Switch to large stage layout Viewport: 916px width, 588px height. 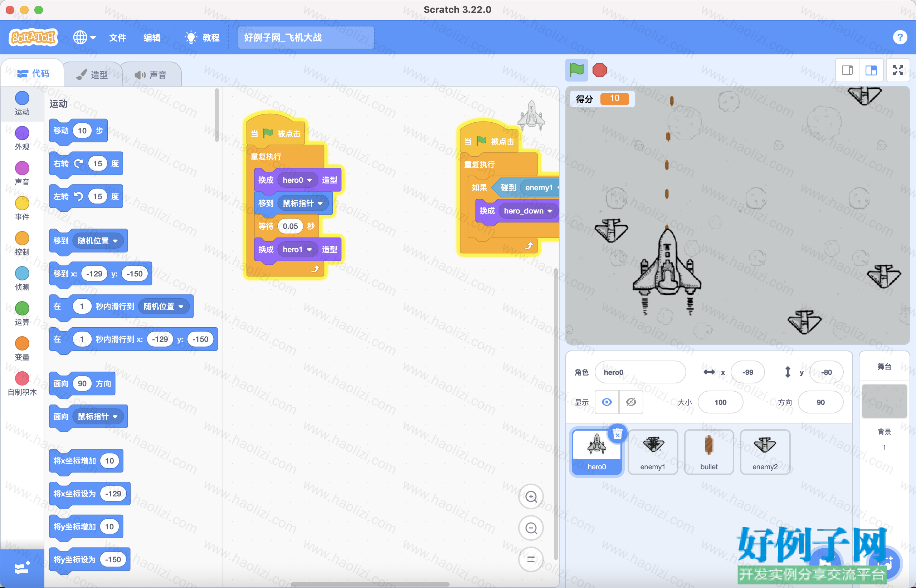(871, 70)
